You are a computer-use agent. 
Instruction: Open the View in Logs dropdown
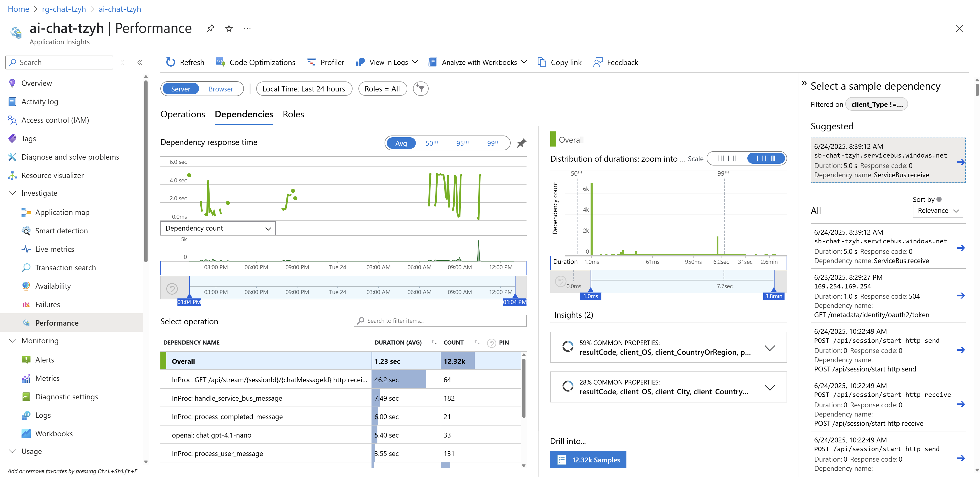tap(387, 62)
